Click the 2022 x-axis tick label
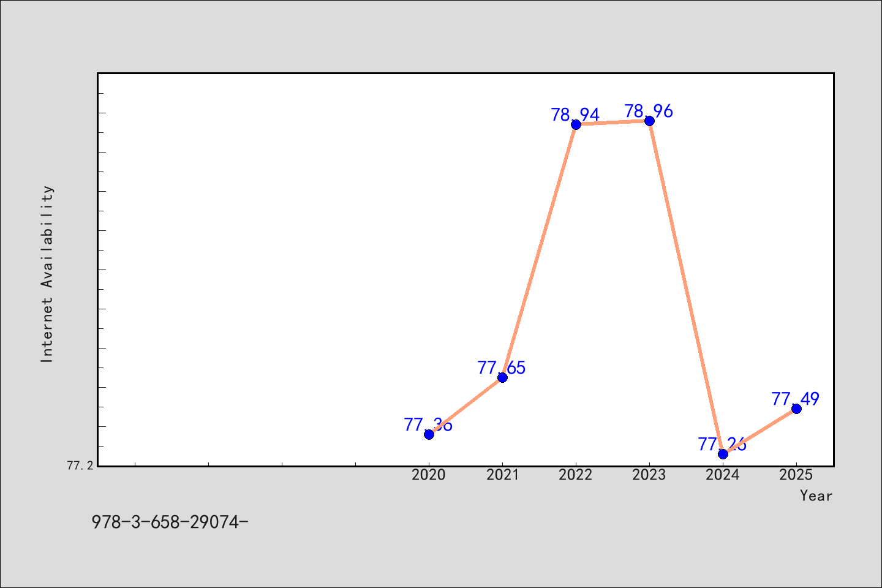The image size is (882, 588). (x=576, y=475)
